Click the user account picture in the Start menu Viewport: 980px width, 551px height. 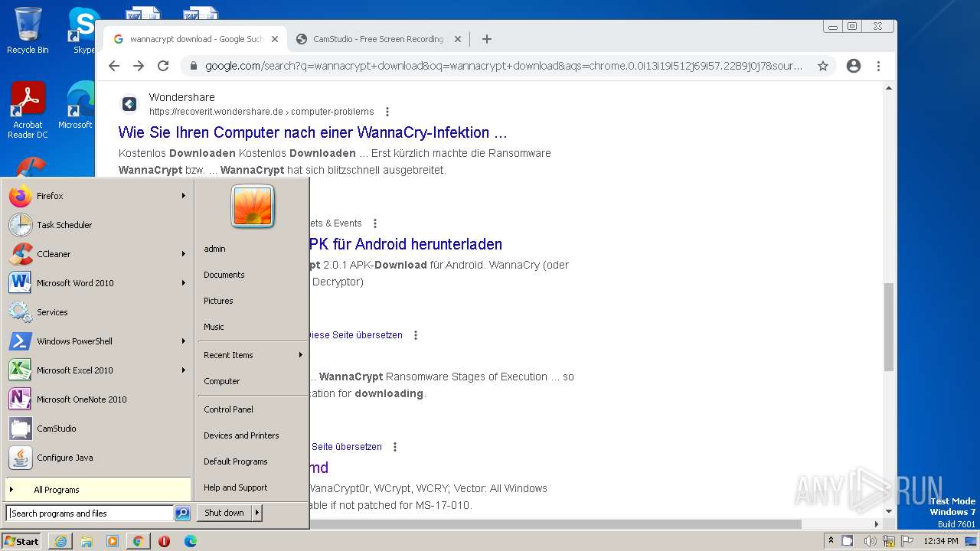253,207
